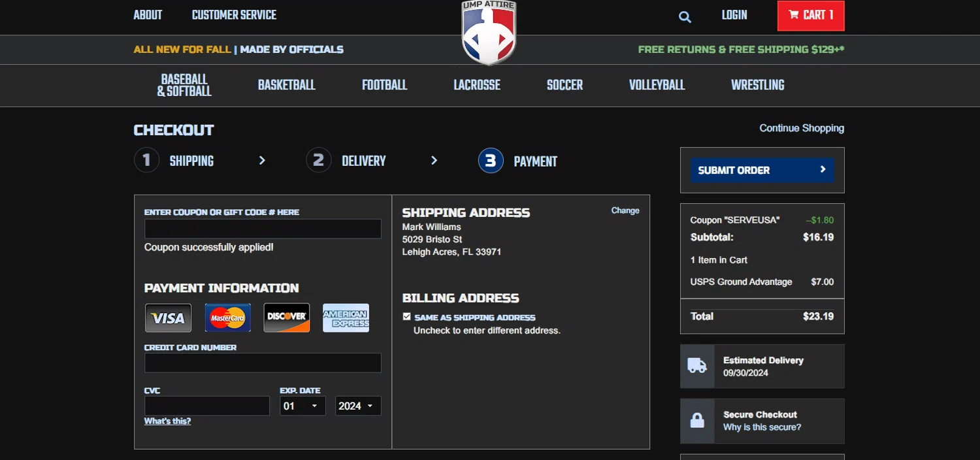Click the Ump Attire shield logo
The image size is (980, 460).
click(x=489, y=33)
